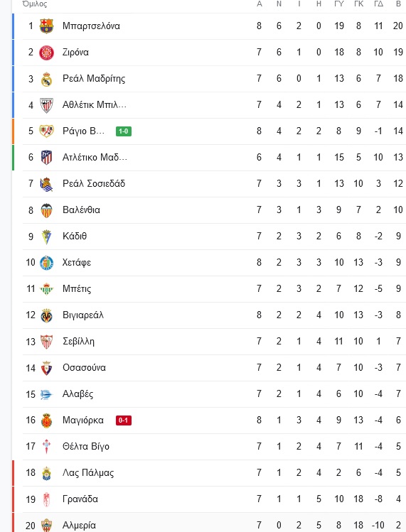
Task: Click the Athletic Bilbao crest icon
Action: (46, 105)
